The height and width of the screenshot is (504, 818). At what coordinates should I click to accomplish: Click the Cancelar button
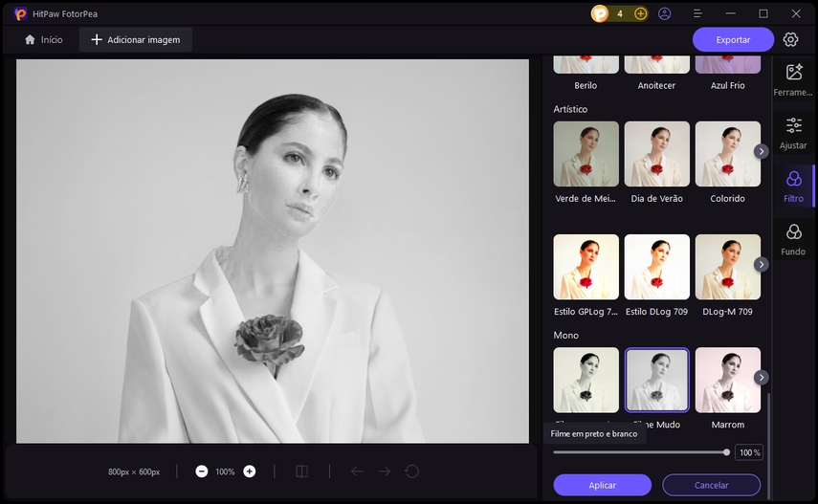coord(711,485)
